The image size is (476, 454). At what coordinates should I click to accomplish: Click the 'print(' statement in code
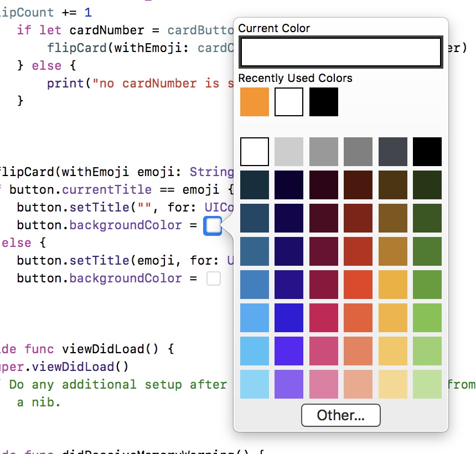69,84
